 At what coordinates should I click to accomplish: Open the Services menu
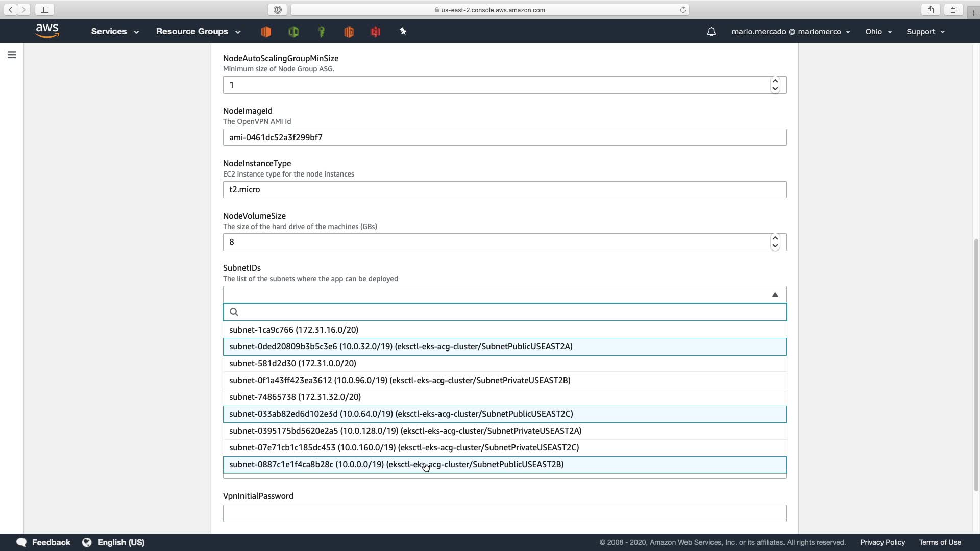114,32
